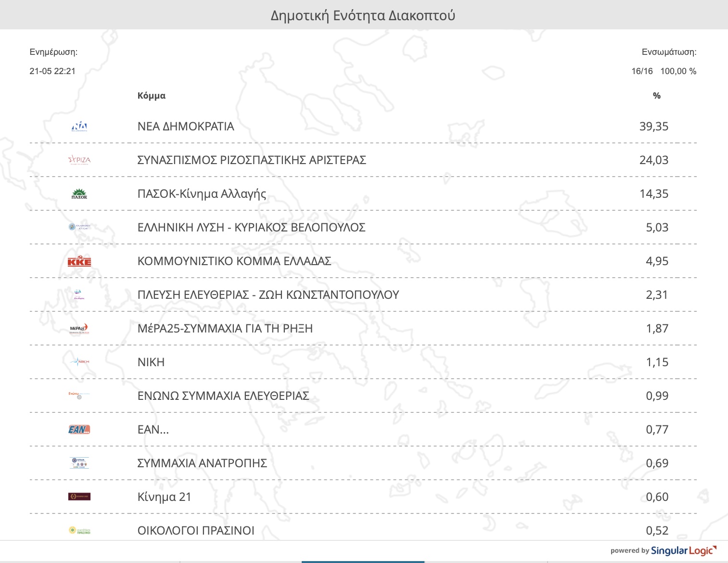Select the Κίνημα 21 party name
Viewport: 728px width, 563px height.
pyautogui.click(x=165, y=497)
